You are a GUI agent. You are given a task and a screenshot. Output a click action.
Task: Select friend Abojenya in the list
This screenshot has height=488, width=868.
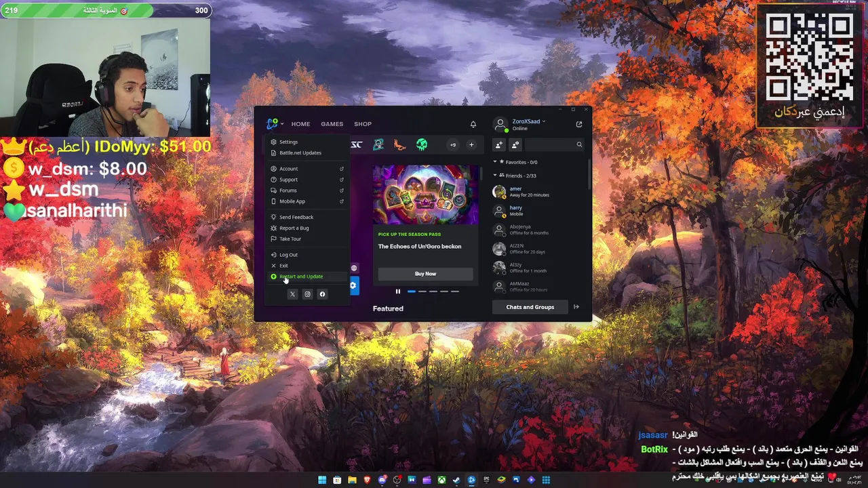[539, 230]
